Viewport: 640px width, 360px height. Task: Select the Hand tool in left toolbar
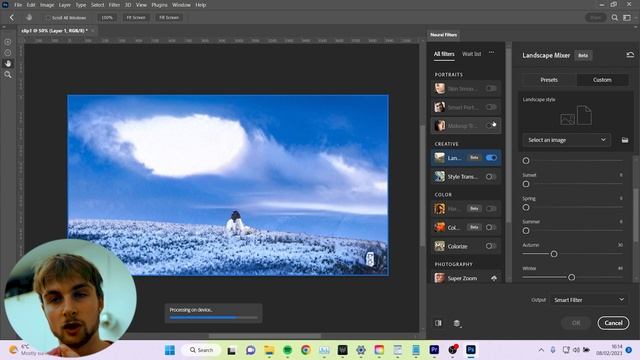[x=8, y=64]
